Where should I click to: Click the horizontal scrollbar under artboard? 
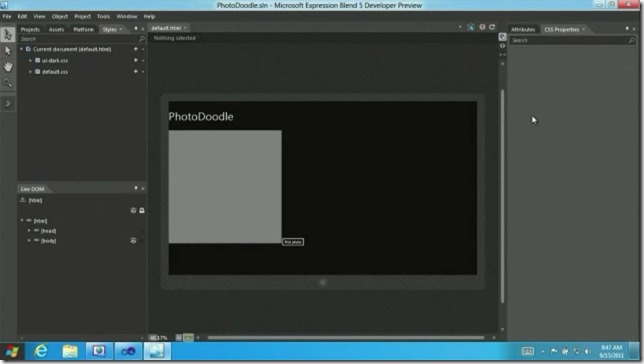(346, 338)
